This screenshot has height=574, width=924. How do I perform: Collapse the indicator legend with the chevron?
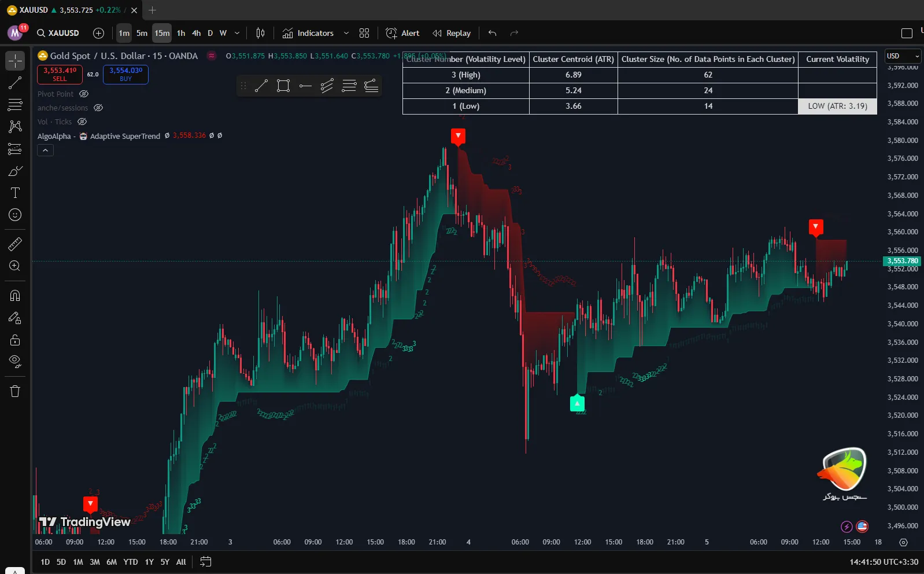point(45,150)
